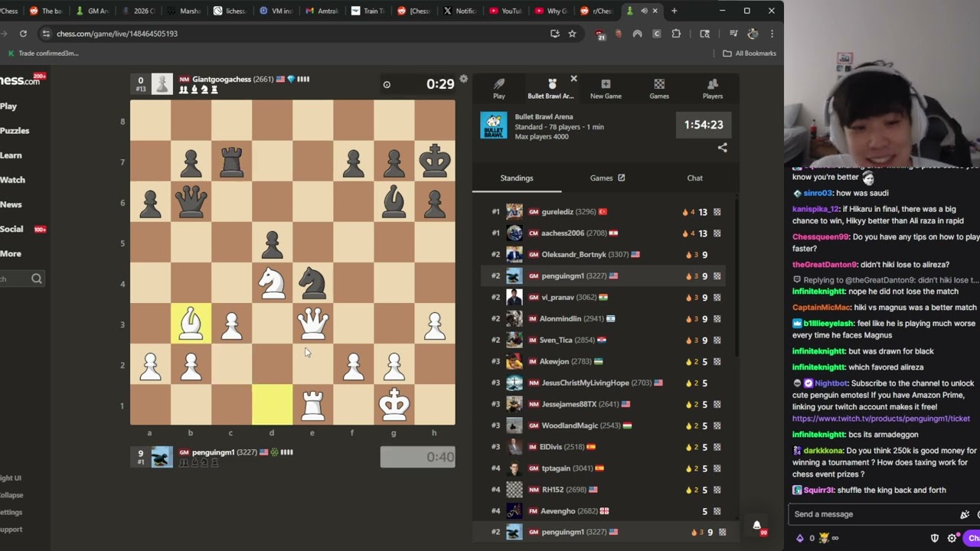Open WoodlandMagic in the standings list
Screen dimensions: 980x551
tap(570, 426)
